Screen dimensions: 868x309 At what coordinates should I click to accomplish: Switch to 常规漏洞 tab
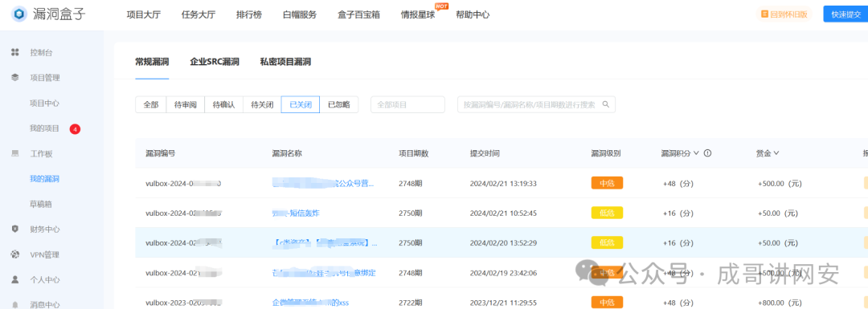click(152, 62)
